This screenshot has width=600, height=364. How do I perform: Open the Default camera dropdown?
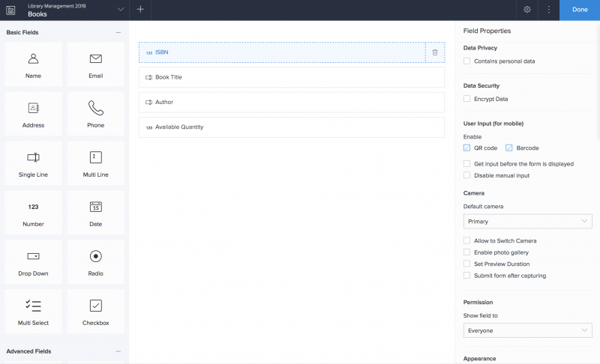(x=527, y=222)
